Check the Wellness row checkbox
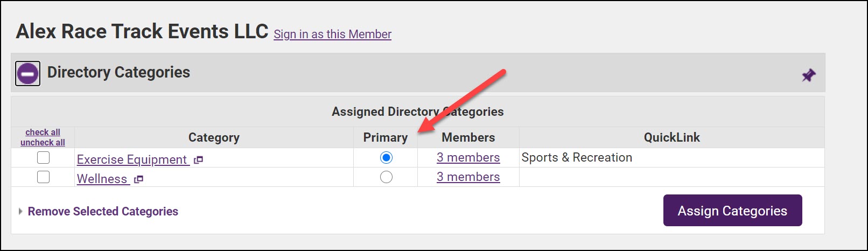 [x=43, y=177]
